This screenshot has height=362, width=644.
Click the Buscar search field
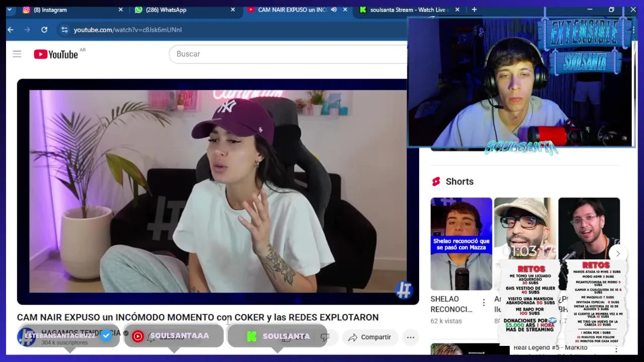(288, 54)
